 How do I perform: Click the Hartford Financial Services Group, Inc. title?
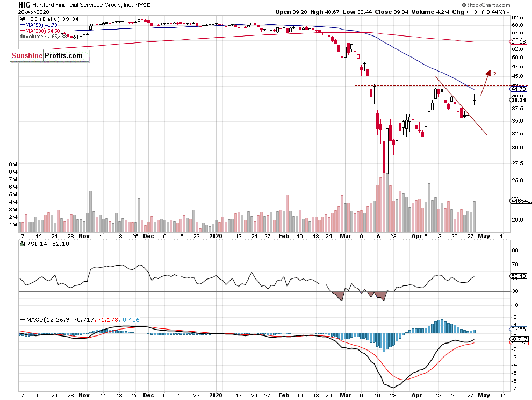coord(82,5)
